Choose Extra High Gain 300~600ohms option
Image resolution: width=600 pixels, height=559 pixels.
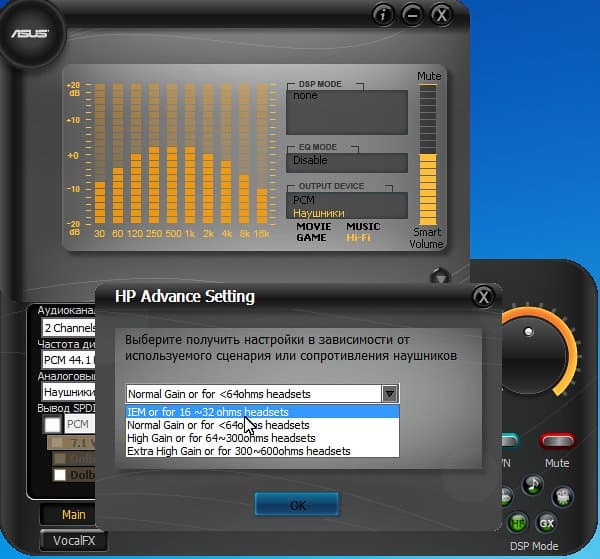tap(262, 451)
